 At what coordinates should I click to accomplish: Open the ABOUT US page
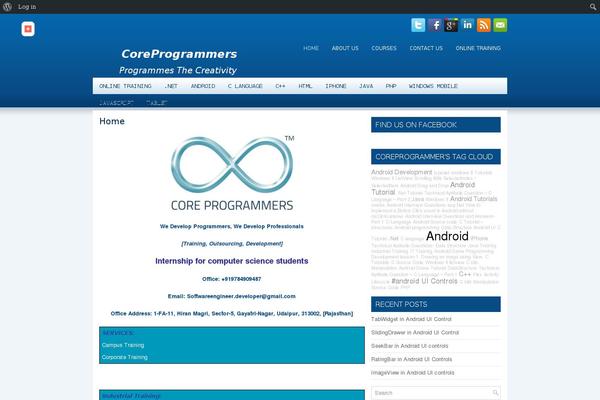[345, 48]
